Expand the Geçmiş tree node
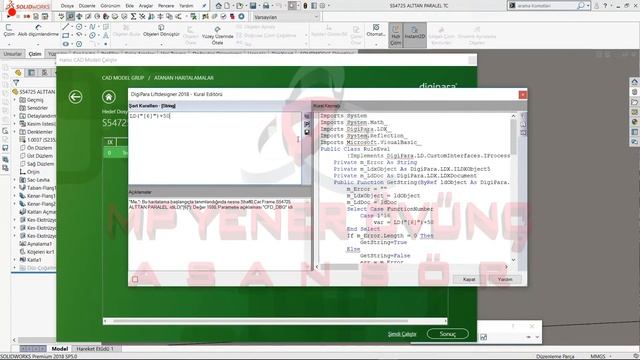Screen dimensions: 640x360 pyautogui.click(x=15, y=100)
